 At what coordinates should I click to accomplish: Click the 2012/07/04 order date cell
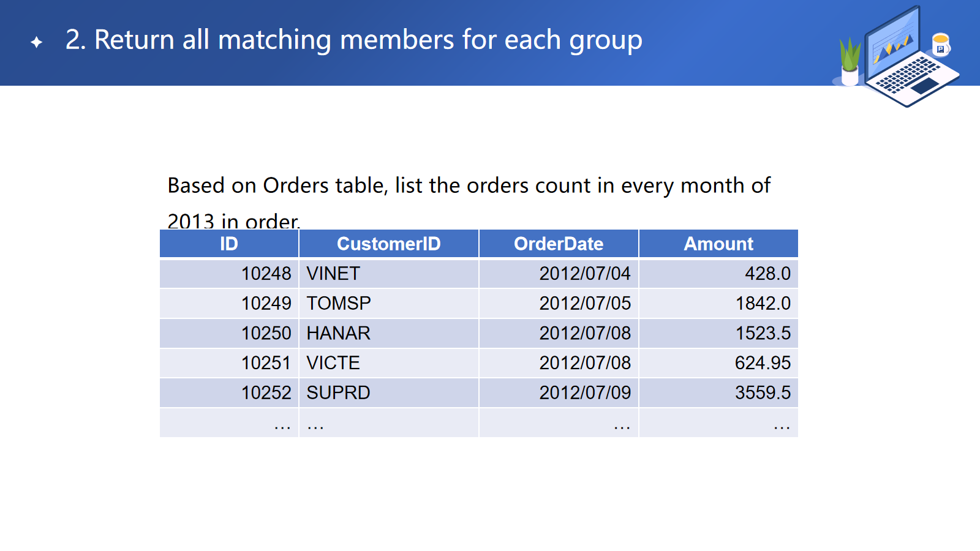click(x=584, y=274)
